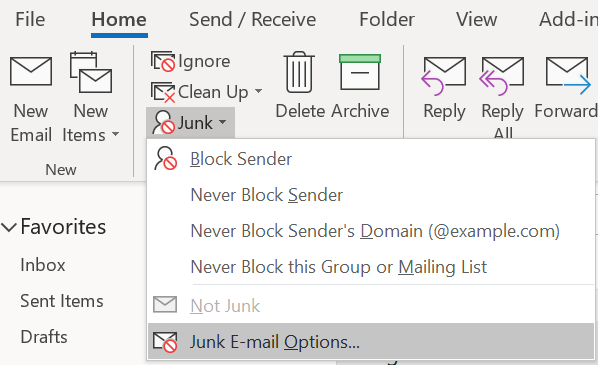
Task: Click the Reply All icon
Action: [502, 76]
